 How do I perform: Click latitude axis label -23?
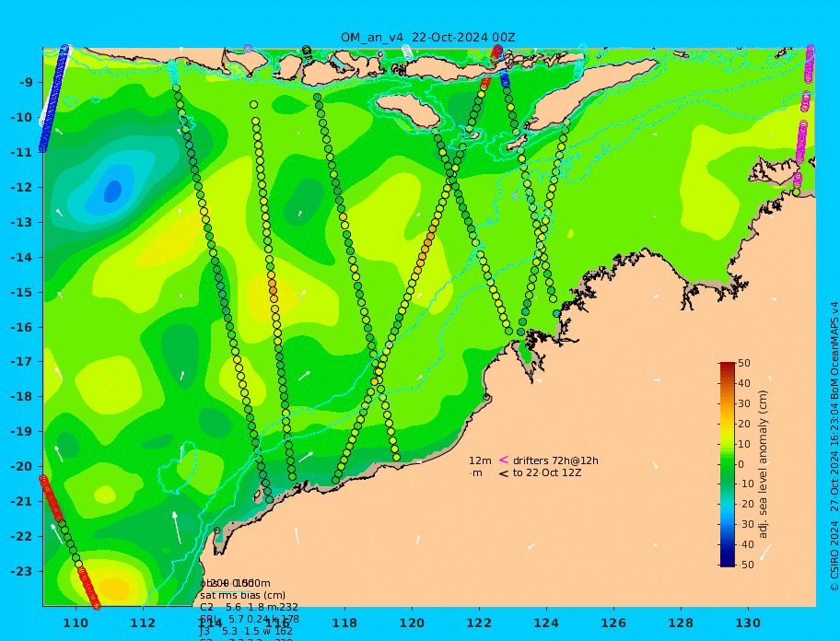21,571
